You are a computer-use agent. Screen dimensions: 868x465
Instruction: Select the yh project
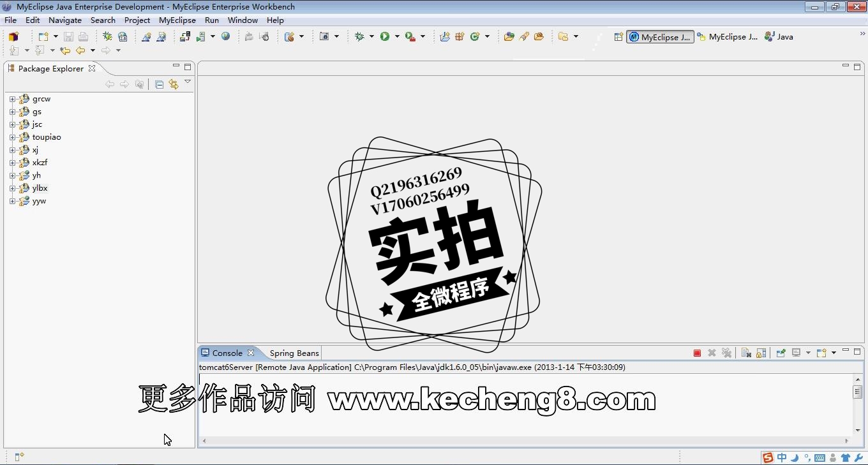pos(36,175)
